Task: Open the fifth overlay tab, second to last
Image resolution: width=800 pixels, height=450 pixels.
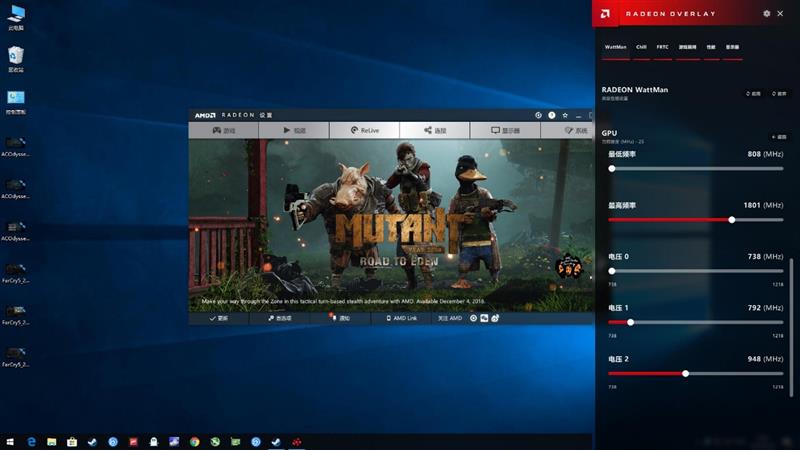Action: [711, 47]
